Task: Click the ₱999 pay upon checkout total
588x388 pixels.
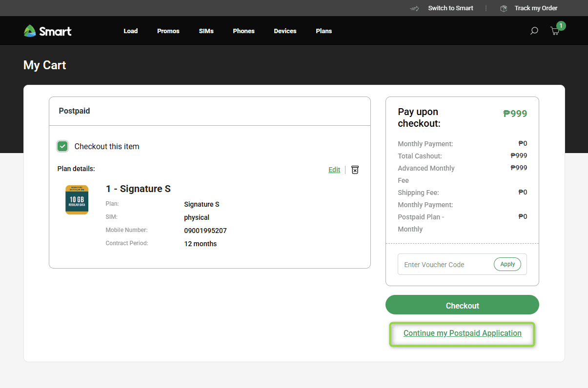Action: click(515, 114)
